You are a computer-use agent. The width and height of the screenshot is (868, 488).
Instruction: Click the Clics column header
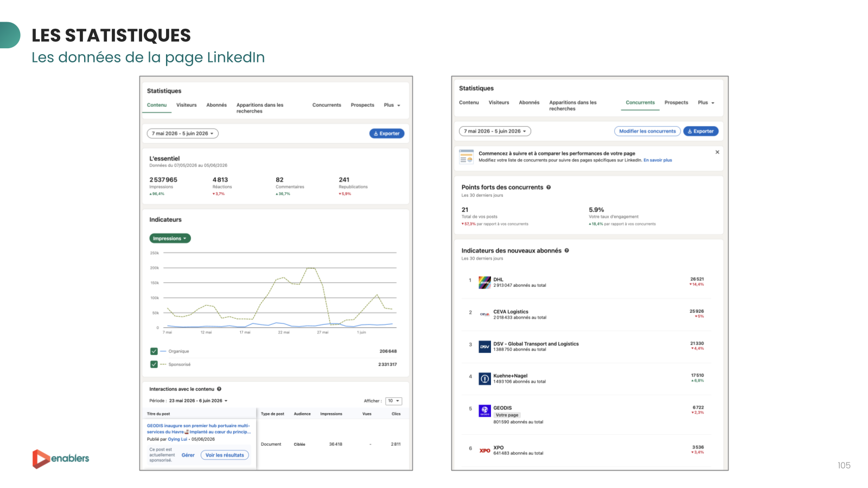point(396,414)
